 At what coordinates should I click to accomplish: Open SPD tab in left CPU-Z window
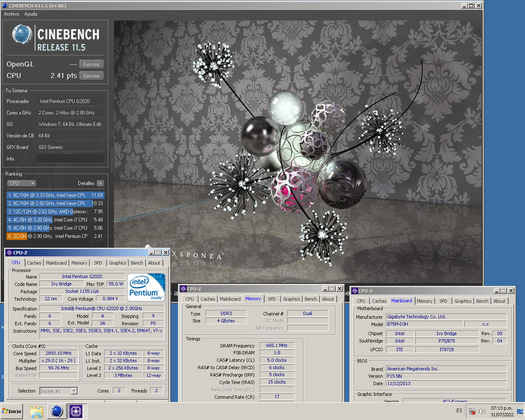tap(98, 263)
